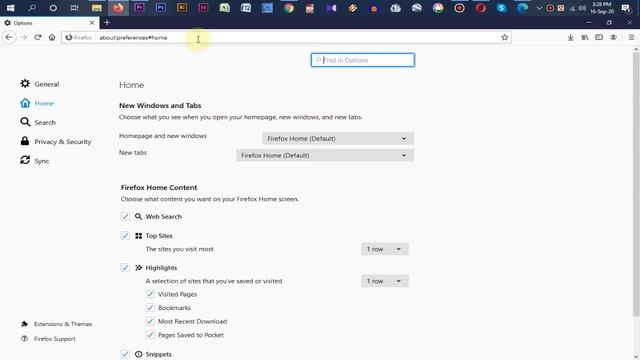Image resolution: width=640 pixels, height=360 pixels.
Task: Open the Downloads panel
Action: click(x=571, y=37)
